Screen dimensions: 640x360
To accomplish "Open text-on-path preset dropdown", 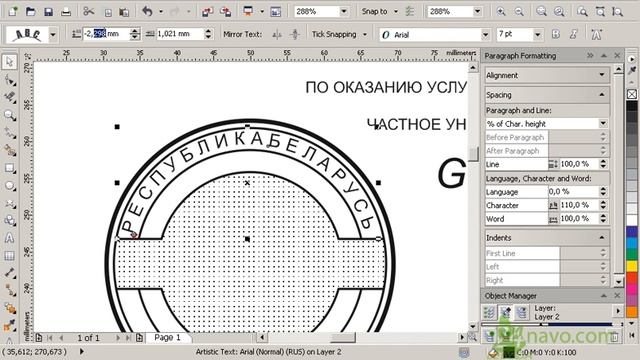I will 53,35.
